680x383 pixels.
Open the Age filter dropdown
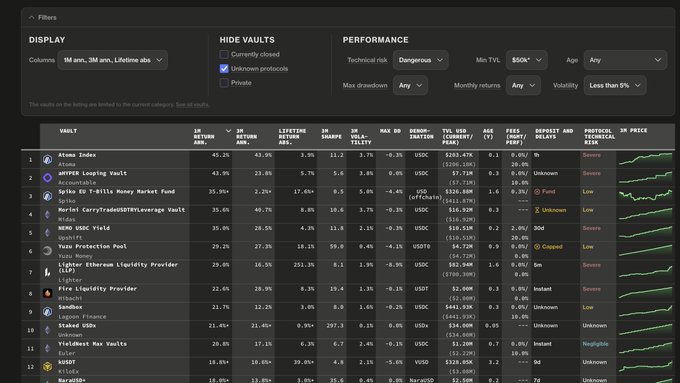[x=625, y=60]
